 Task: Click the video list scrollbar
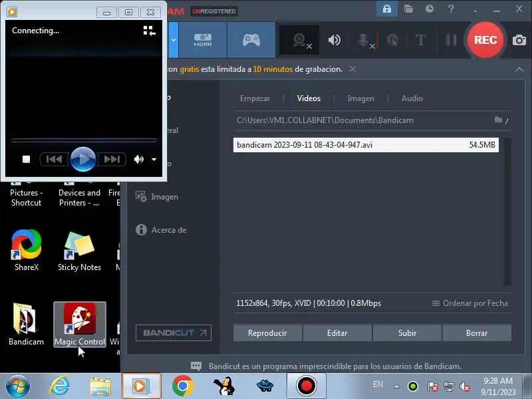pyautogui.click(x=507, y=211)
